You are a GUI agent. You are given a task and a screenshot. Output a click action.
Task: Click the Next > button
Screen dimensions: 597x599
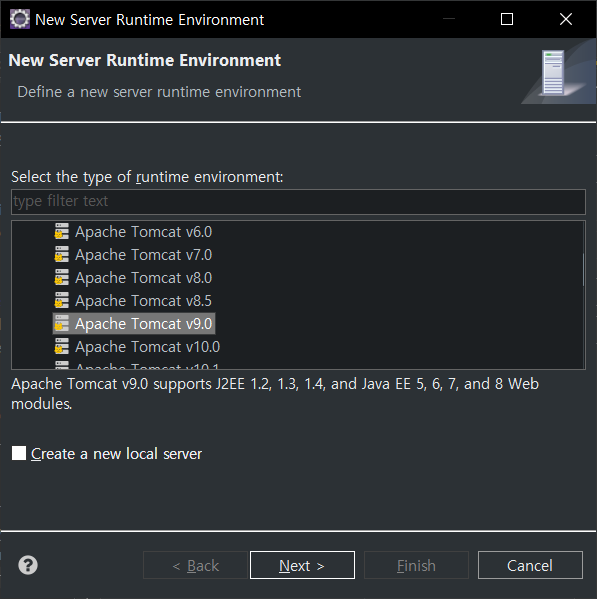click(x=302, y=565)
